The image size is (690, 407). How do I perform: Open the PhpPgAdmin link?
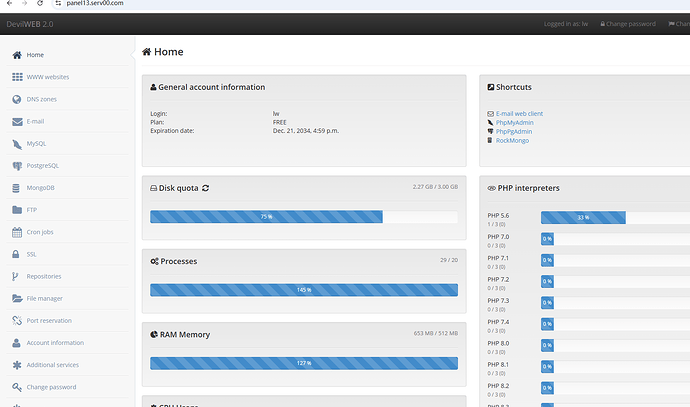coord(514,132)
